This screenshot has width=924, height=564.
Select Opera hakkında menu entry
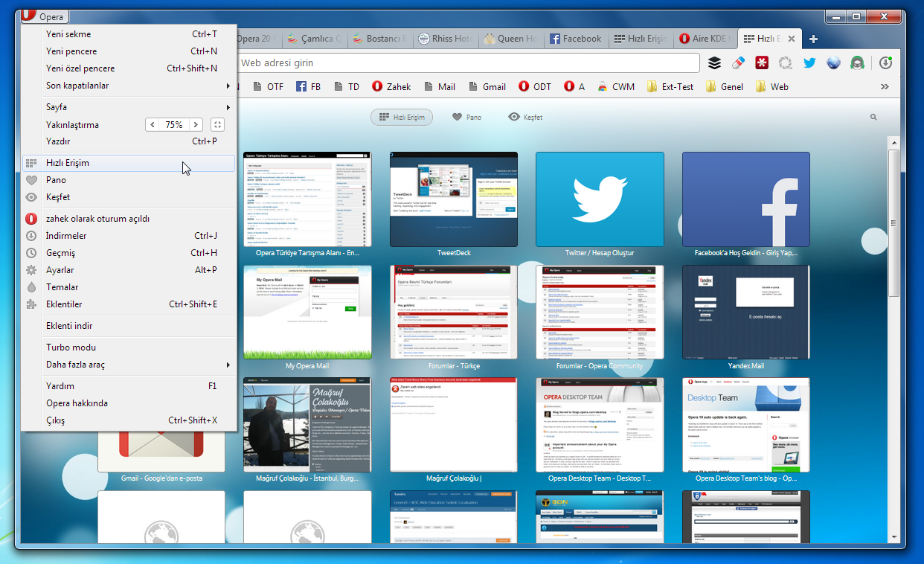pos(129,403)
